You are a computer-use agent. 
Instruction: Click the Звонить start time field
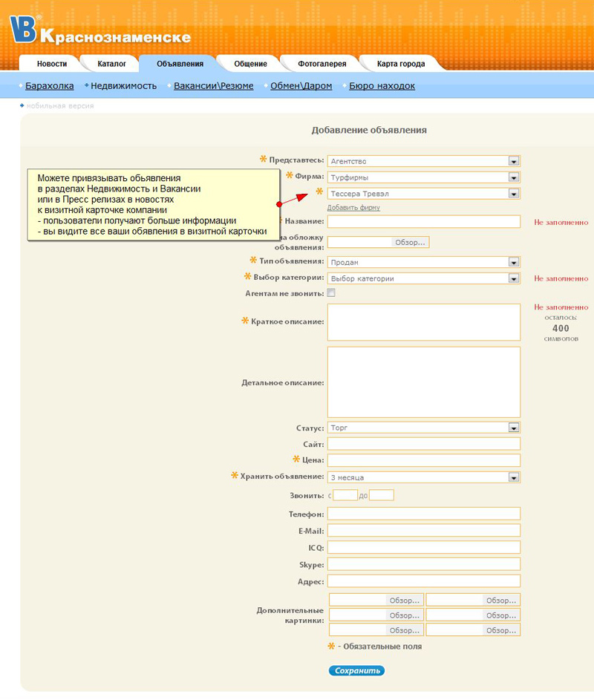(x=345, y=495)
